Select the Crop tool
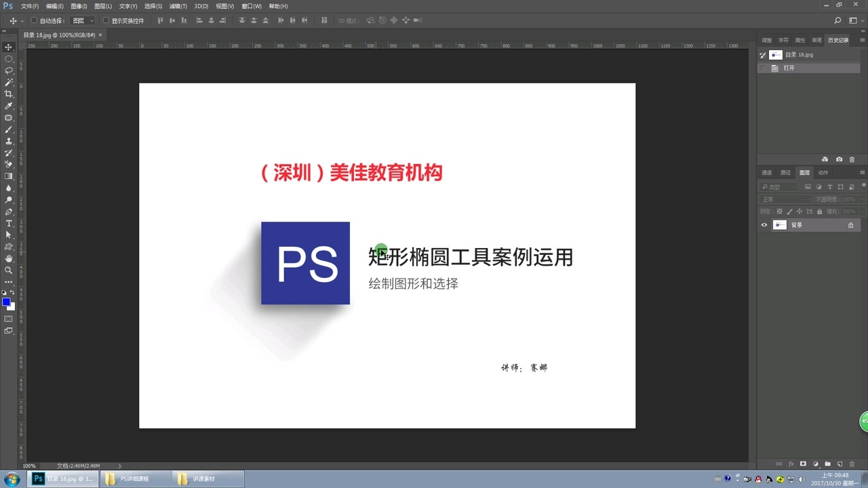This screenshot has width=868, height=488. 9,94
